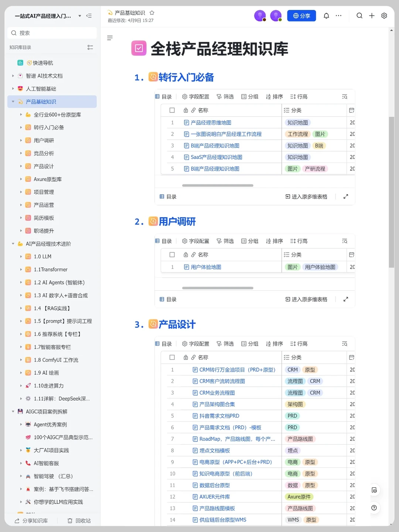399x532 pixels.
Task: Click 排序 in the 转行入门必备 table
Action: pos(274,97)
